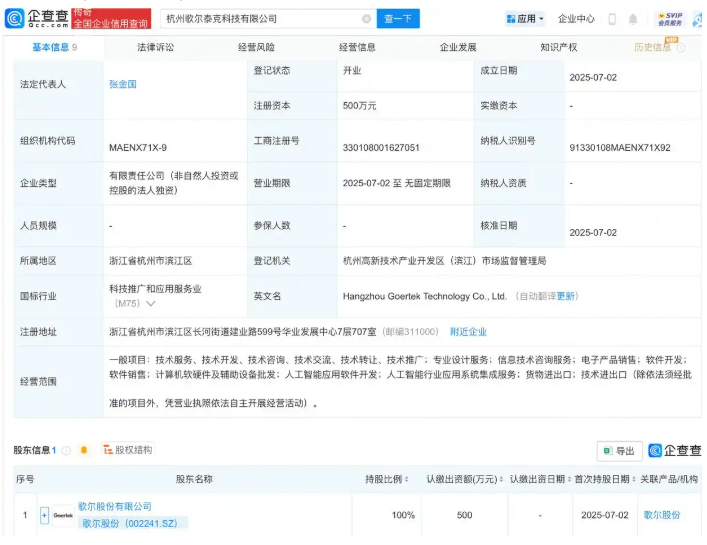Screen dimensions: 707x545
Task: Click the 导出 export button
Action: click(620, 451)
